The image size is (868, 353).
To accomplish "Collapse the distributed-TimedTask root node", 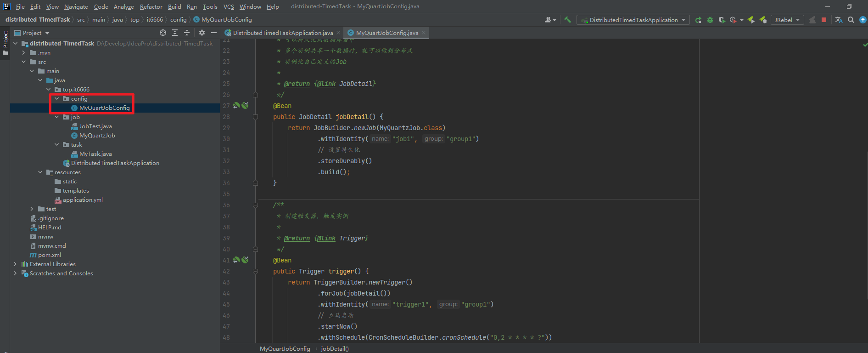I will coord(16,43).
